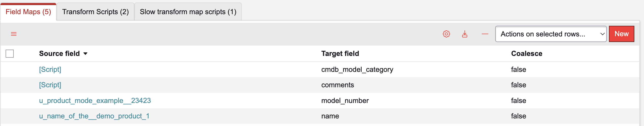Screen dimensions: 644x126
Task: Select the Field Maps tab
Action: click(x=28, y=12)
